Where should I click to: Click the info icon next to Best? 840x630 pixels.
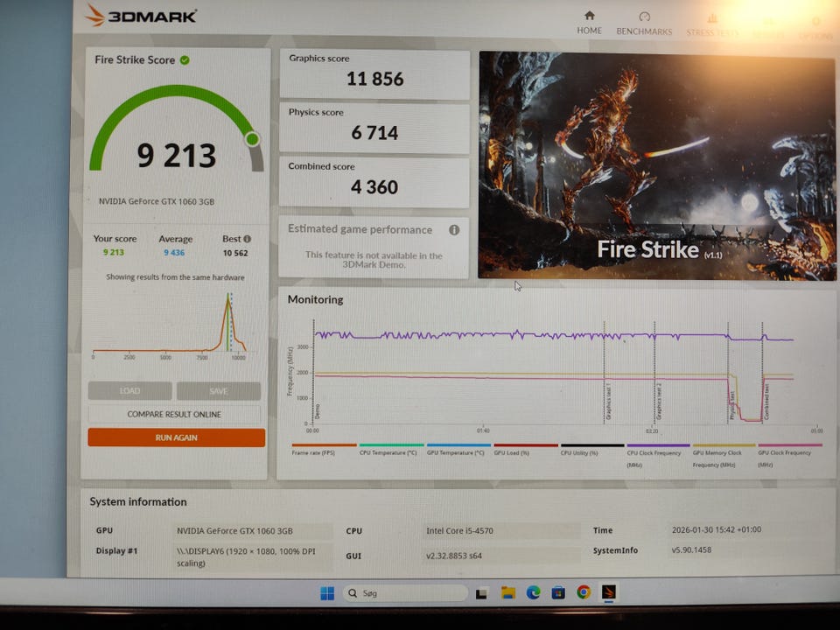click(247, 239)
